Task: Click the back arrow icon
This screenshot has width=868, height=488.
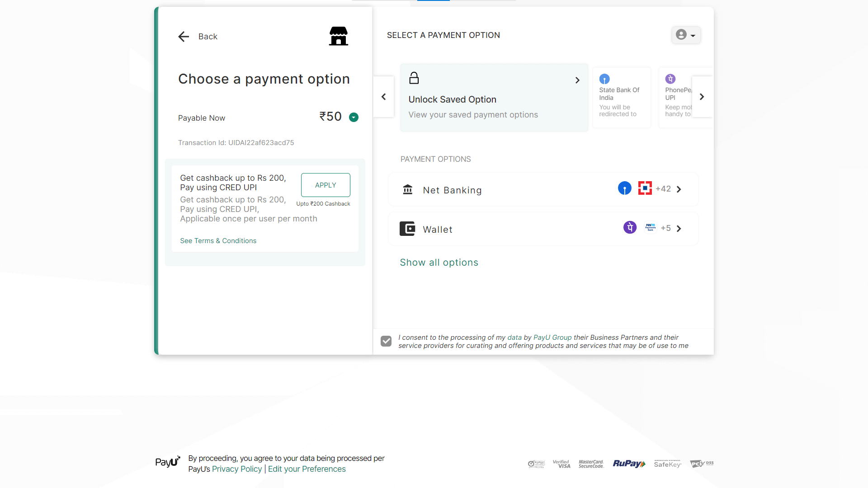Action: point(184,37)
